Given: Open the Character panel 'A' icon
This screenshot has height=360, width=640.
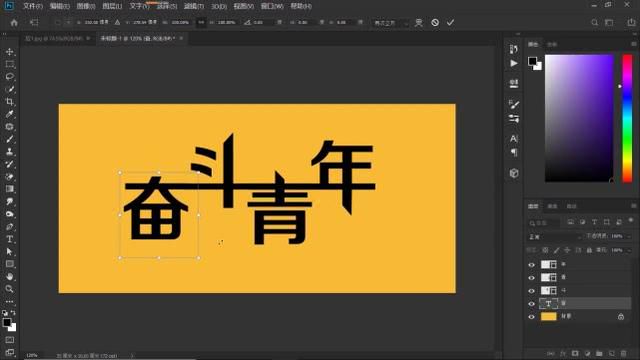Looking at the screenshot, I should pyautogui.click(x=514, y=138).
